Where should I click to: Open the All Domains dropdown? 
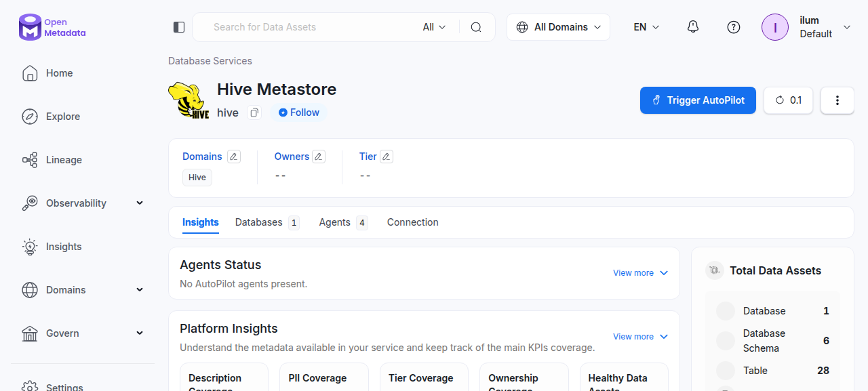[x=559, y=27]
